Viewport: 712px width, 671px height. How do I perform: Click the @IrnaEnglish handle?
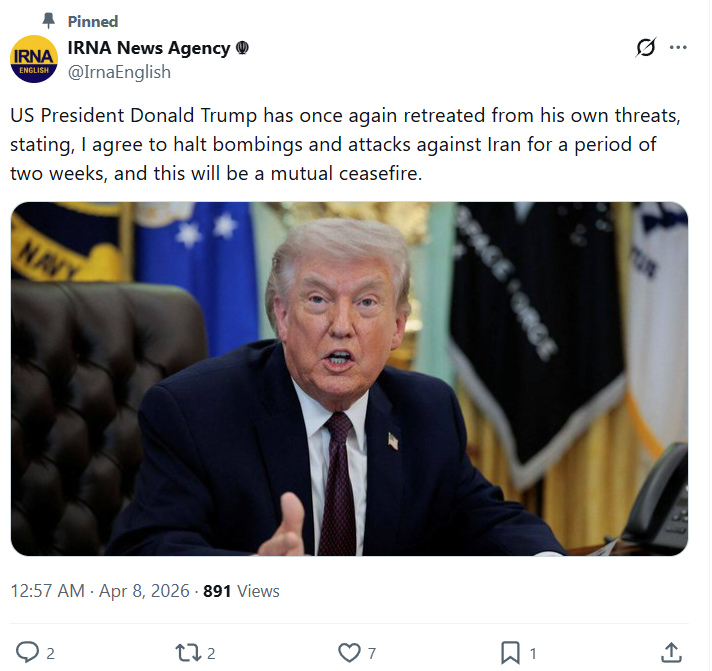tap(119, 72)
